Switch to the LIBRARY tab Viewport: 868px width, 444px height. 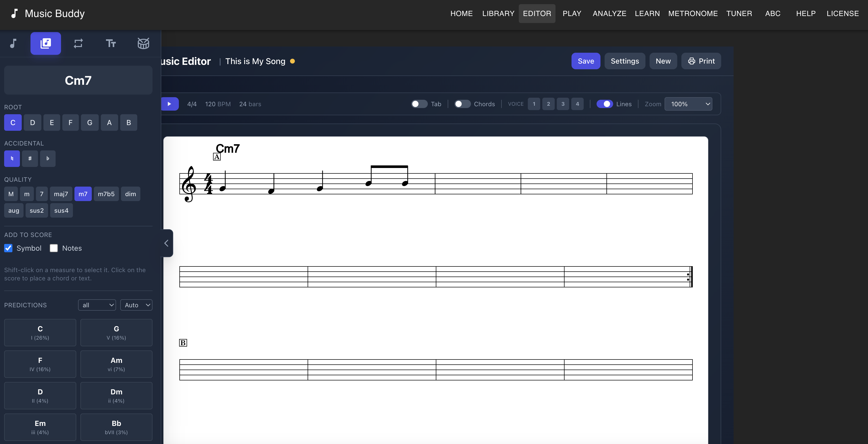(498, 13)
